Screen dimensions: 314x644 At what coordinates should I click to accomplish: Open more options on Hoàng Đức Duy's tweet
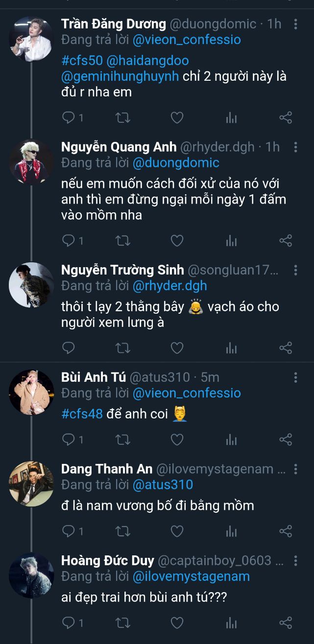click(x=296, y=561)
